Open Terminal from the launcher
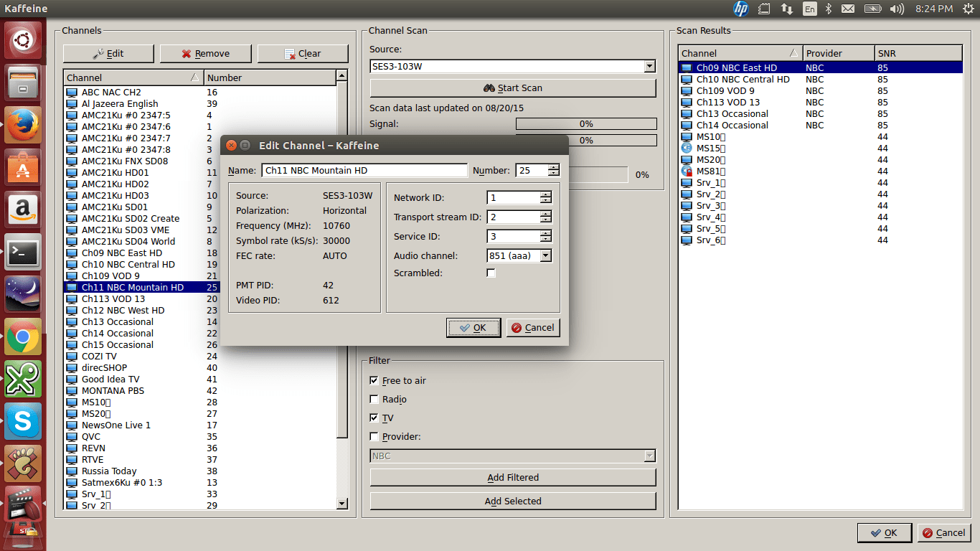The image size is (980, 551). [x=23, y=252]
